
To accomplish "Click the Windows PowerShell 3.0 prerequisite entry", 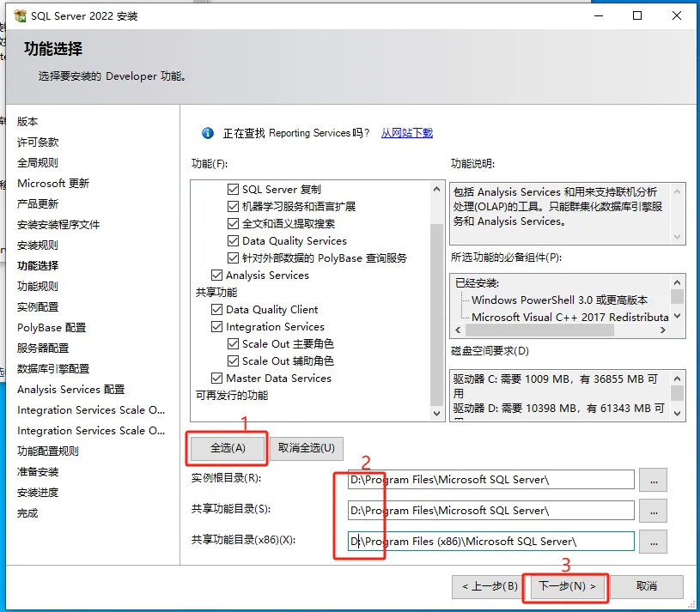I will (x=559, y=300).
